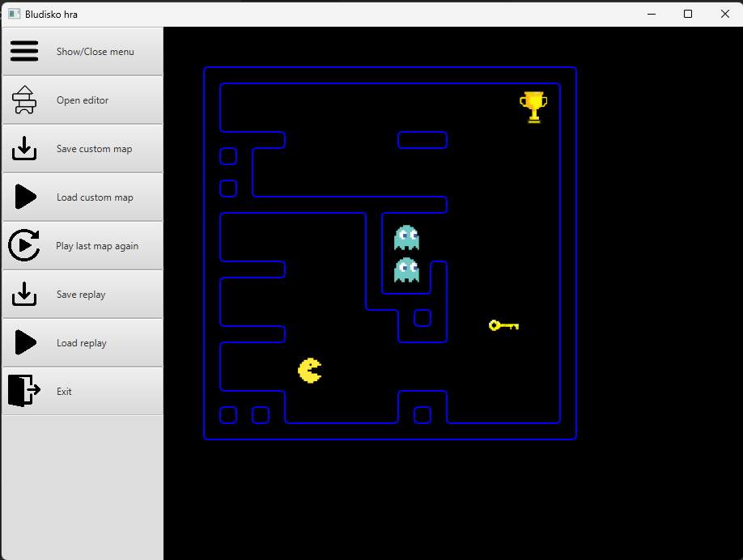
Task: Click the yellow key in the maze
Action: 503,325
